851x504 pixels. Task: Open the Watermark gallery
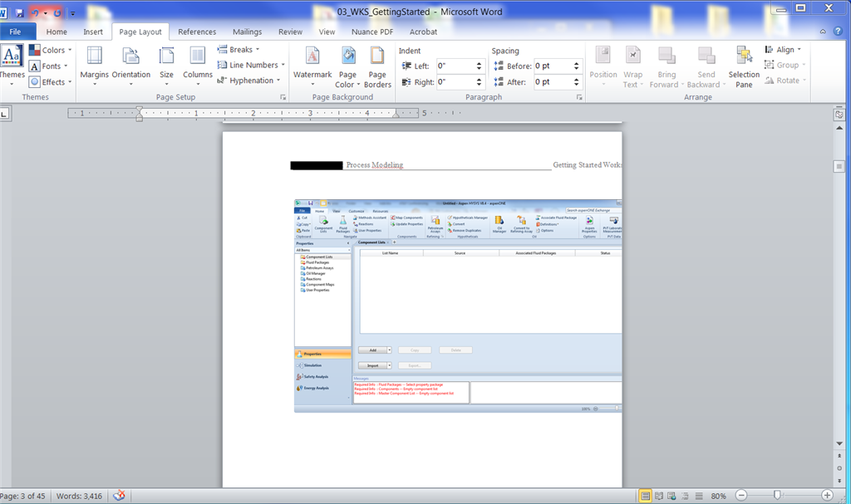pos(312,66)
